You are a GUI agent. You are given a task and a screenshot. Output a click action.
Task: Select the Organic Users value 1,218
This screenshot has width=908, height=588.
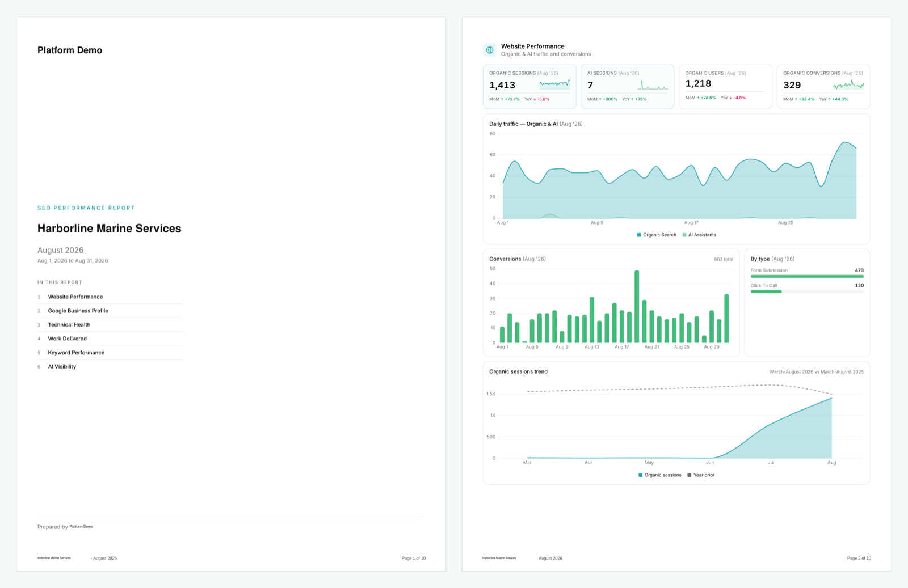coord(698,83)
